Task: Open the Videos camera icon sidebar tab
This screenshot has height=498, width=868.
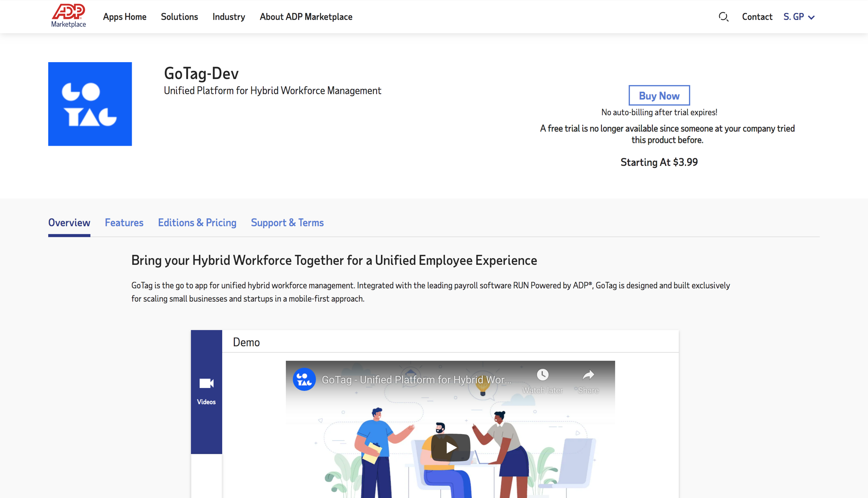Action: tap(206, 392)
